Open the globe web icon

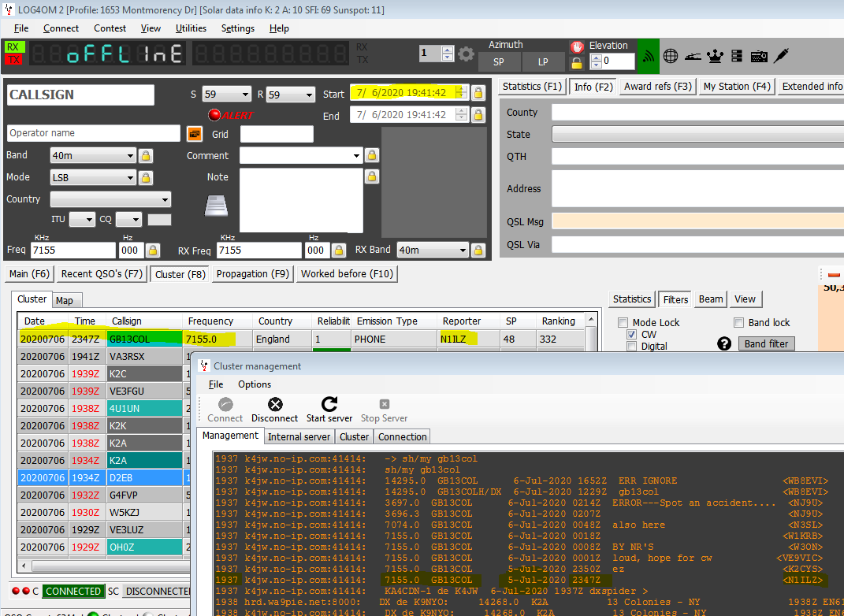point(670,55)
